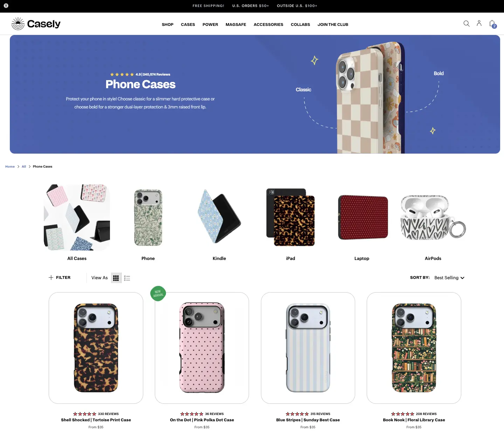This screenshot has height=443, width=504.
Task: Open the shopping bag cart icon
Action: click(493, 24)
